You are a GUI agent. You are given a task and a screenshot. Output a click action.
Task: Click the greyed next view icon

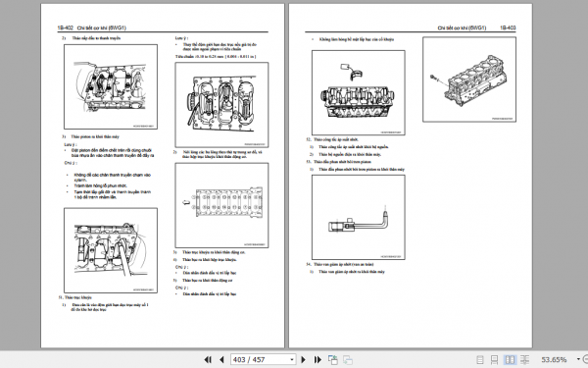[348, 360]
